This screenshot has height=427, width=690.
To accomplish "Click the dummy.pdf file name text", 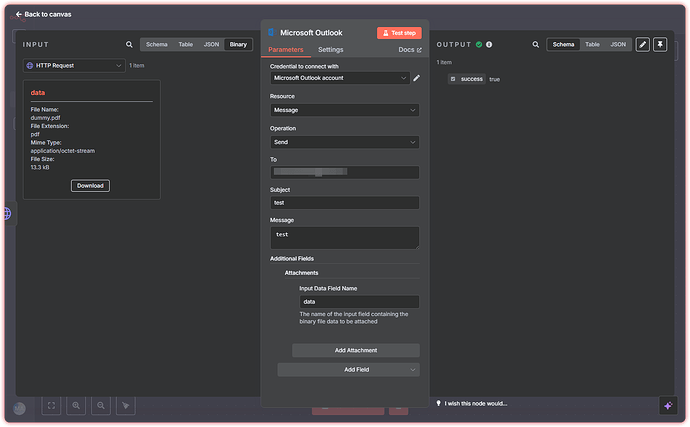I will (45, 118).
